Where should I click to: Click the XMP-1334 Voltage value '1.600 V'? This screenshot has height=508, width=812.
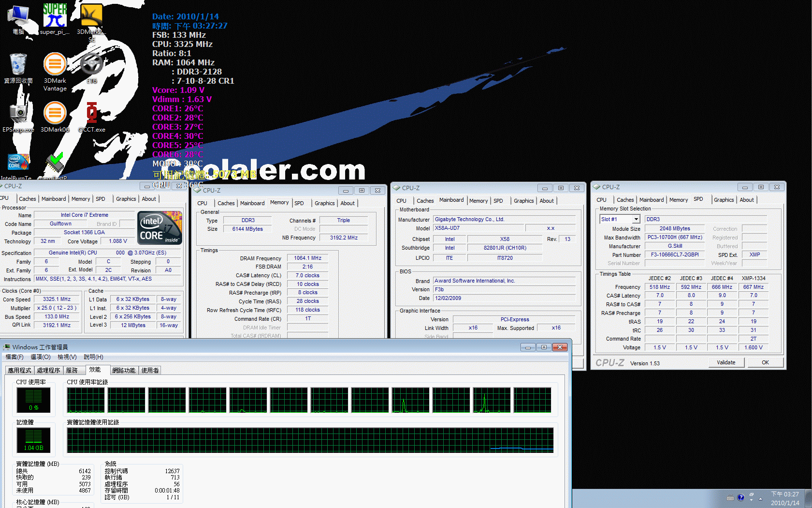click(754, 347)
